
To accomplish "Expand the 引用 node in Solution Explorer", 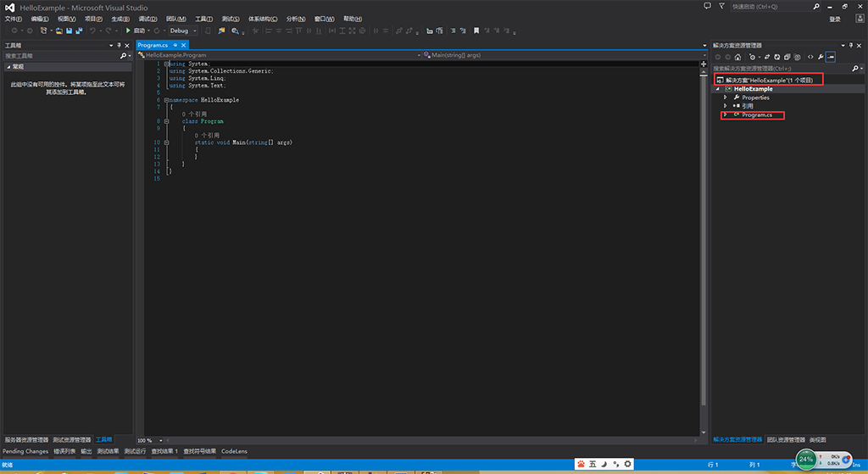I will point(726,106).
